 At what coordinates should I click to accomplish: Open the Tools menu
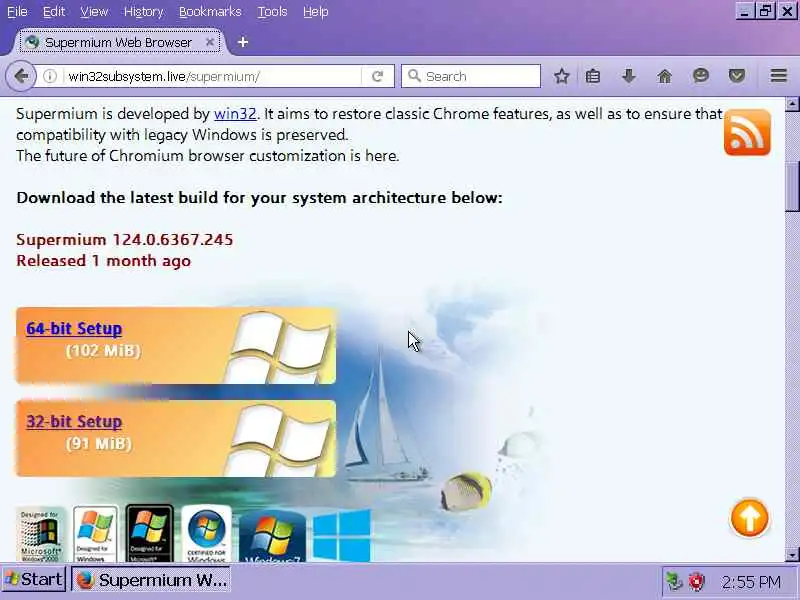(272, 12)
